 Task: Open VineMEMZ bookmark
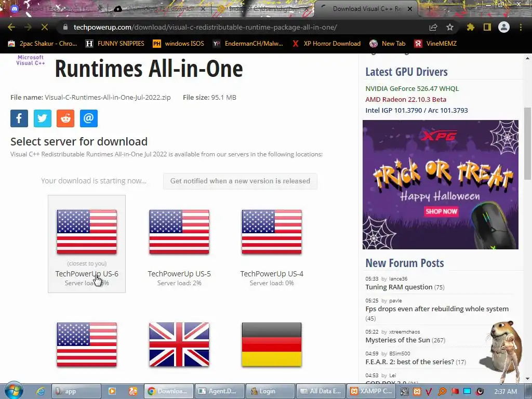(435, 44)
